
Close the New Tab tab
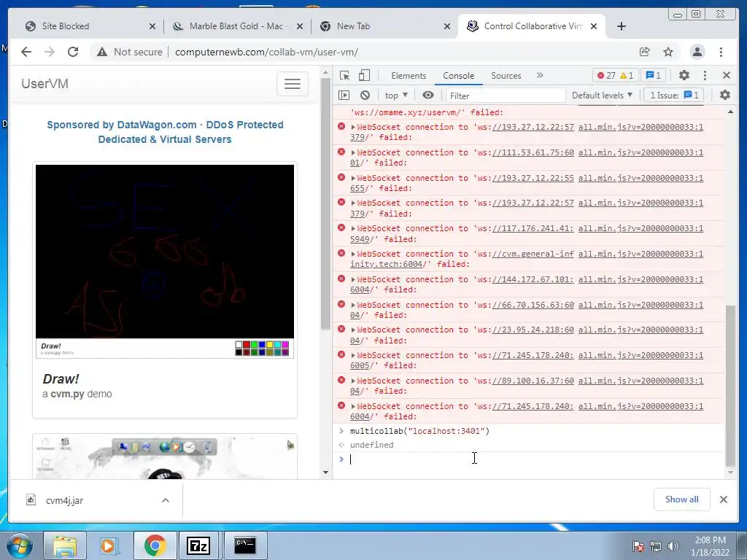[x=447, y=26]
